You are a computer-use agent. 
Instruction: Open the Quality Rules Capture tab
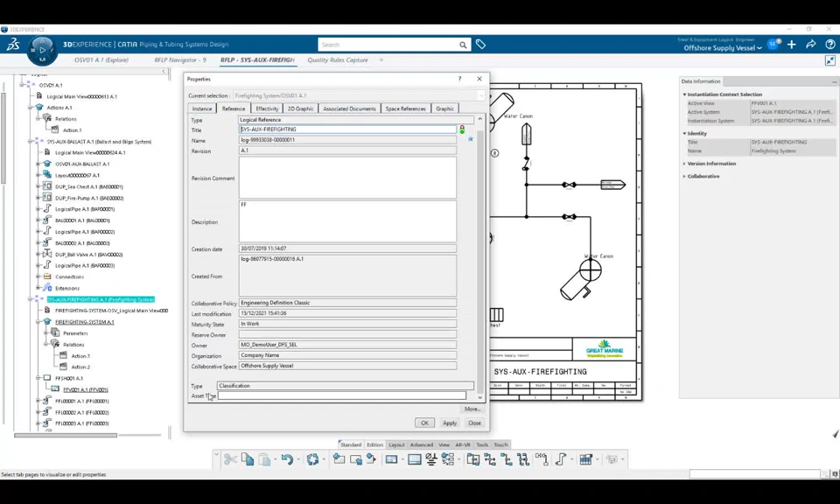tap(338, 60)
